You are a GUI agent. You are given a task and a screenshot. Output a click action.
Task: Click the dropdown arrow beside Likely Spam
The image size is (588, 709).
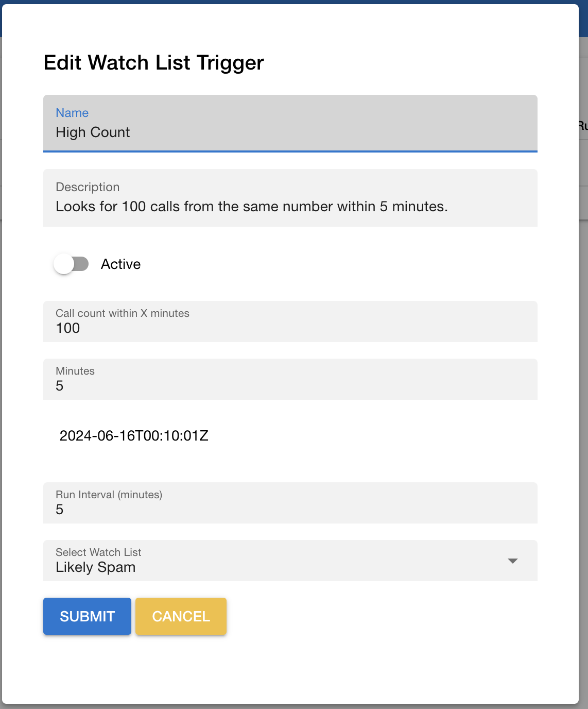click(x=512, y=561)
